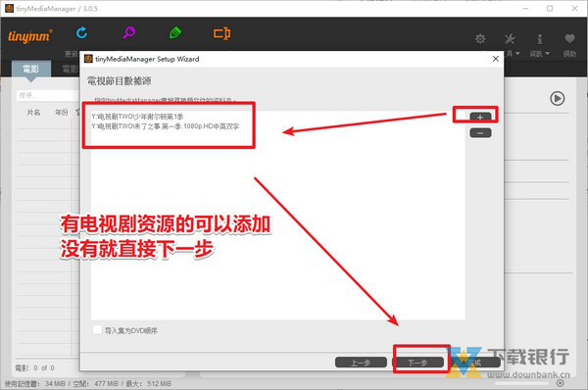Click the purple search and scrape icon
The width and height of the screenshot is (588, 390).
[x=129, y=32]
